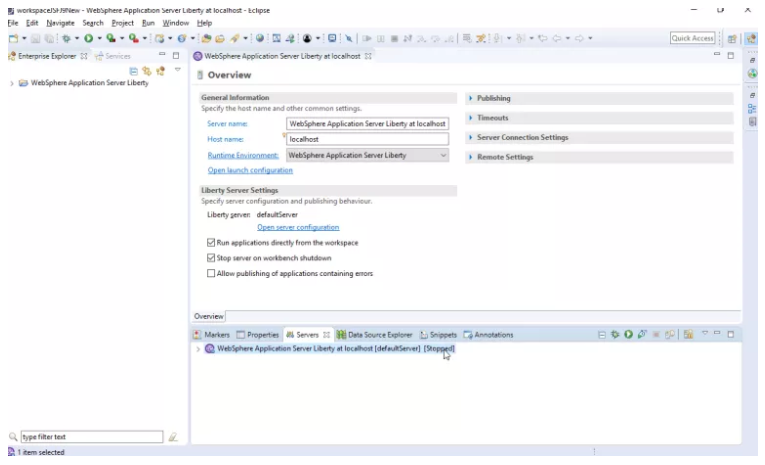Toggle Run applications directly from the workspace
This screenshot has width=765, height=465.
pos(211,243)
